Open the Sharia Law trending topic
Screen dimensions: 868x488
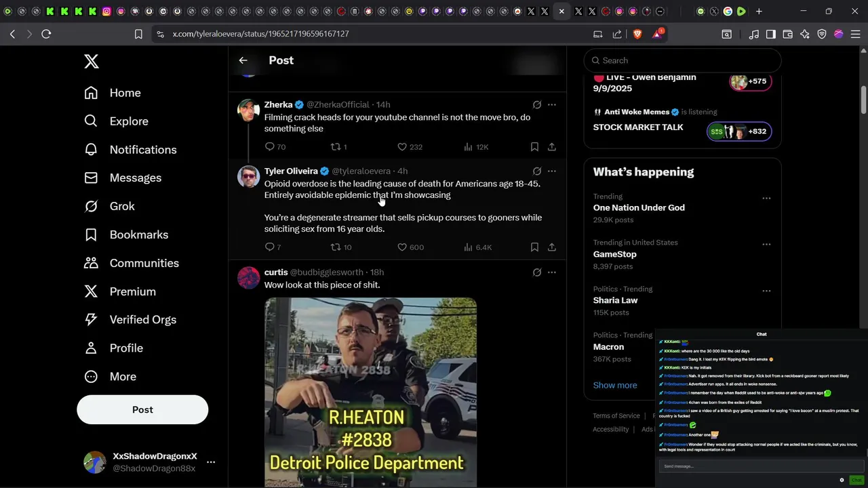(616, 300)
